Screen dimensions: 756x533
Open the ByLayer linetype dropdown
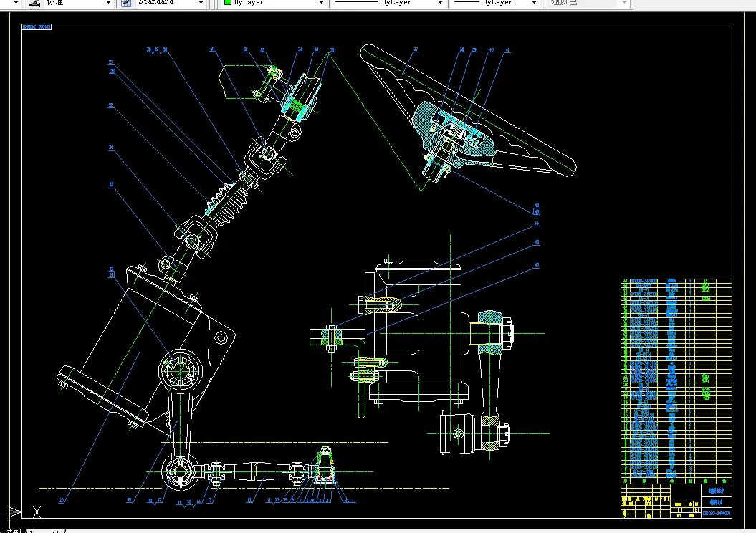click(440, 3)
